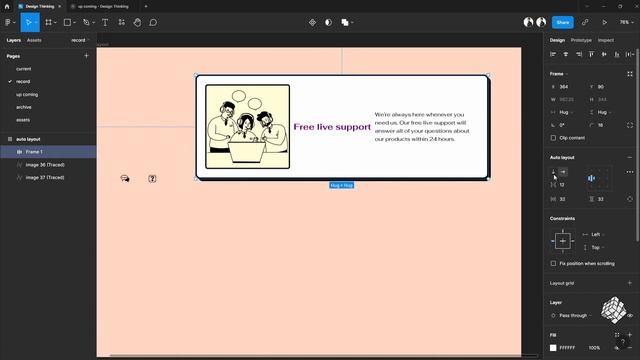Click the FFFFFF fill color swatch

coord(553,348)
